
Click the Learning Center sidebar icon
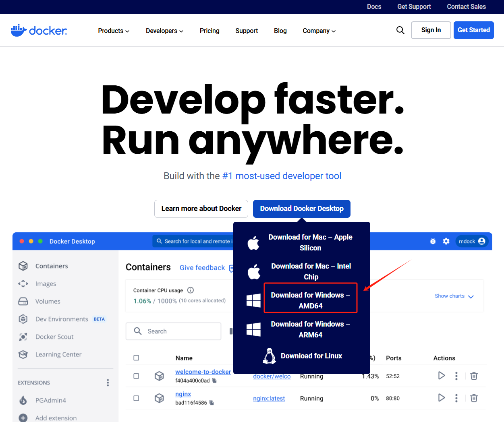pos(23,354)
